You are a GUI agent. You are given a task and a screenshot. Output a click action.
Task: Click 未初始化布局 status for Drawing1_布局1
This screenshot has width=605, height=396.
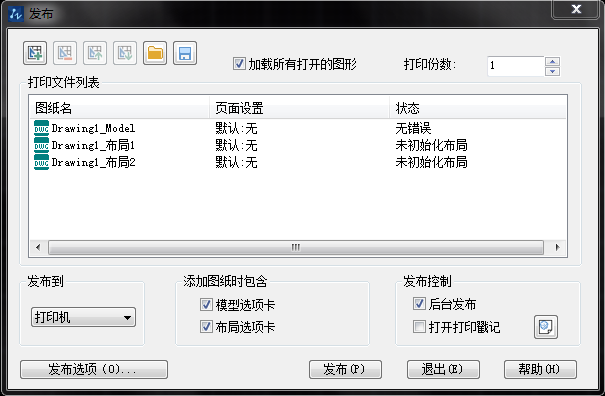(x=431, y=145)
